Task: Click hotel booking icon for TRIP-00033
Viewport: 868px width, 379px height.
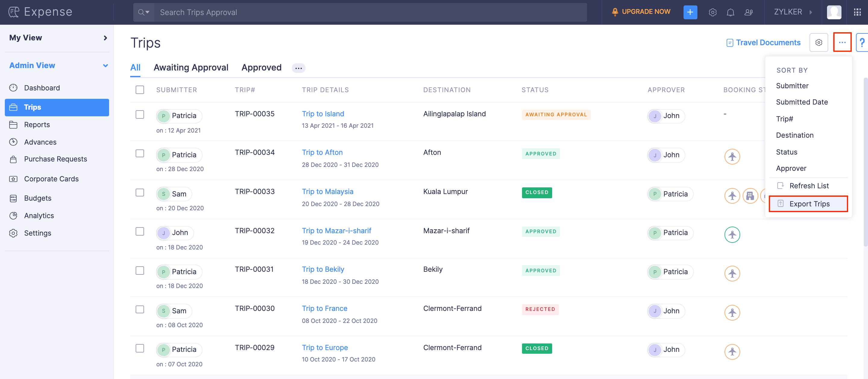Action: pos(750,196)
